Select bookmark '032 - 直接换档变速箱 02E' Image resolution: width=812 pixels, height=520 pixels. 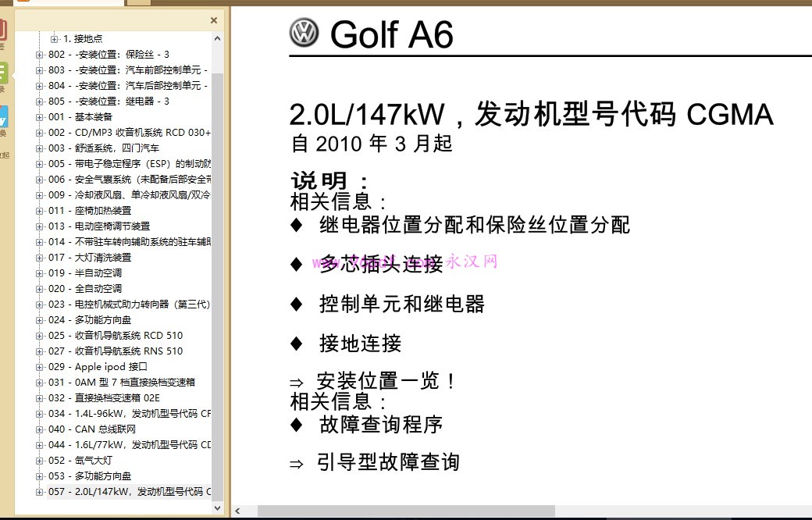[x=104, y=397]
